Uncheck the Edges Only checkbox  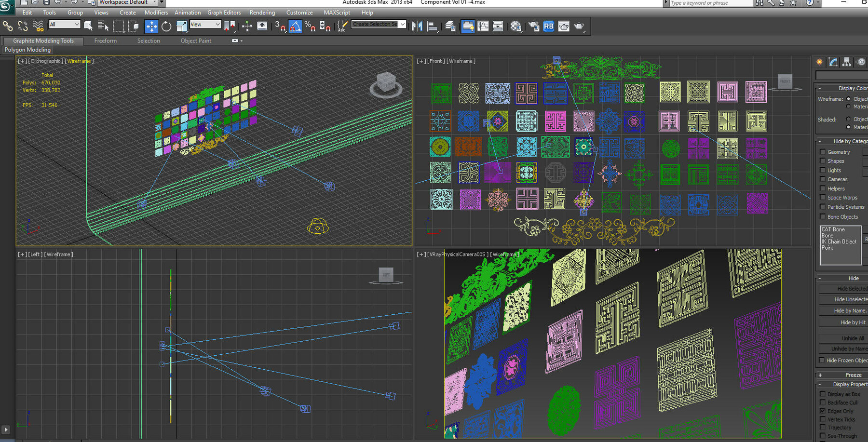(823, 411)
